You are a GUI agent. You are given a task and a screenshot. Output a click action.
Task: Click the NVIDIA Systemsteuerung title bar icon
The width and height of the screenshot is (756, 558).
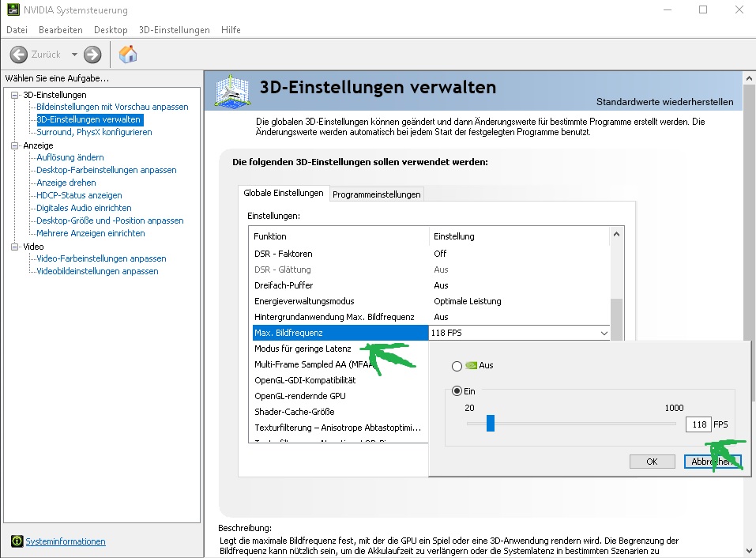point(13,9)
